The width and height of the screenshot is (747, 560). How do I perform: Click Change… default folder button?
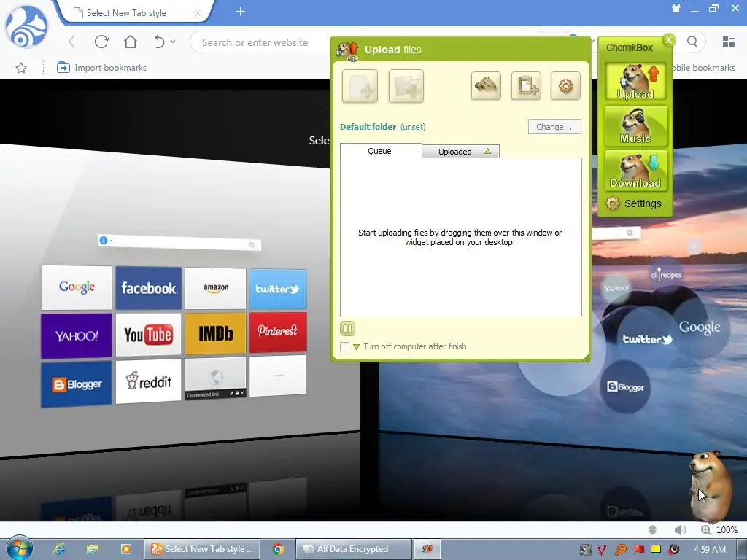(554, 127)
